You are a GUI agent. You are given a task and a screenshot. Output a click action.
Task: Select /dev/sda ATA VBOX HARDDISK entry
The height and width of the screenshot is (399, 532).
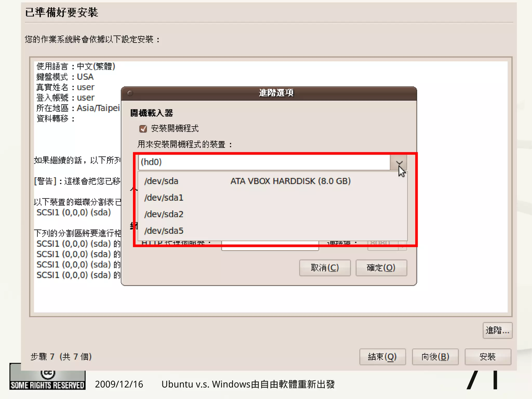click(x=273, y=181)
